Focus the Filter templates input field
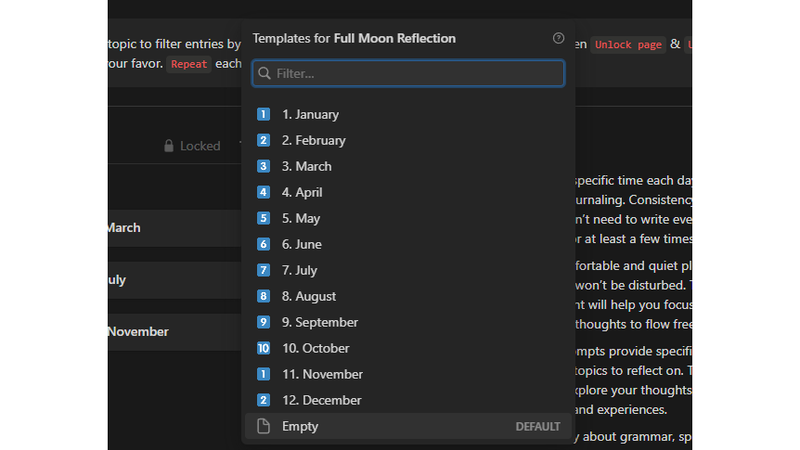The width and height of the screenshot is (800, 450). click(x=408, y=73)
